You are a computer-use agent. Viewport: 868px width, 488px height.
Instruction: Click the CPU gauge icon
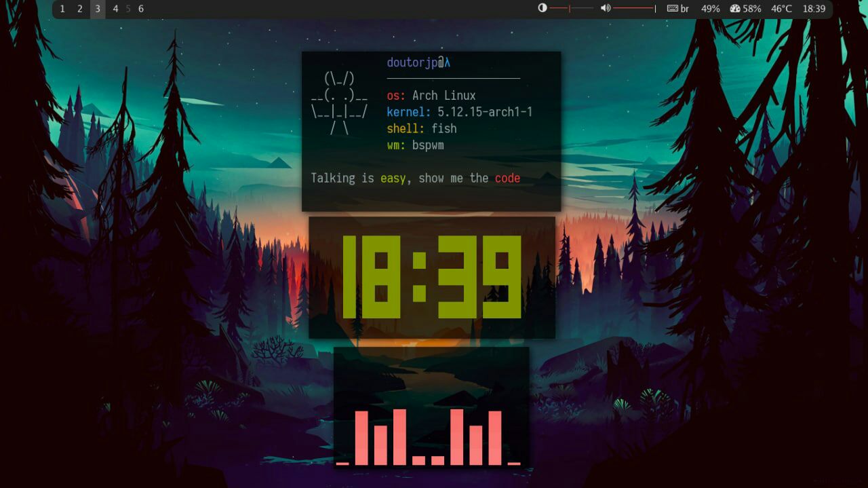[735, 9]
